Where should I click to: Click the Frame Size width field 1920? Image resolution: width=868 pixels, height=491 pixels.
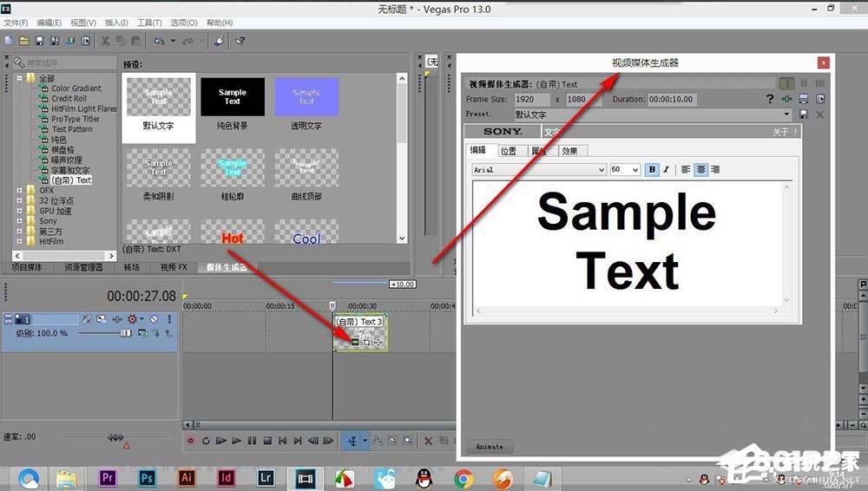pyautogui.click(x=532, y=99)
